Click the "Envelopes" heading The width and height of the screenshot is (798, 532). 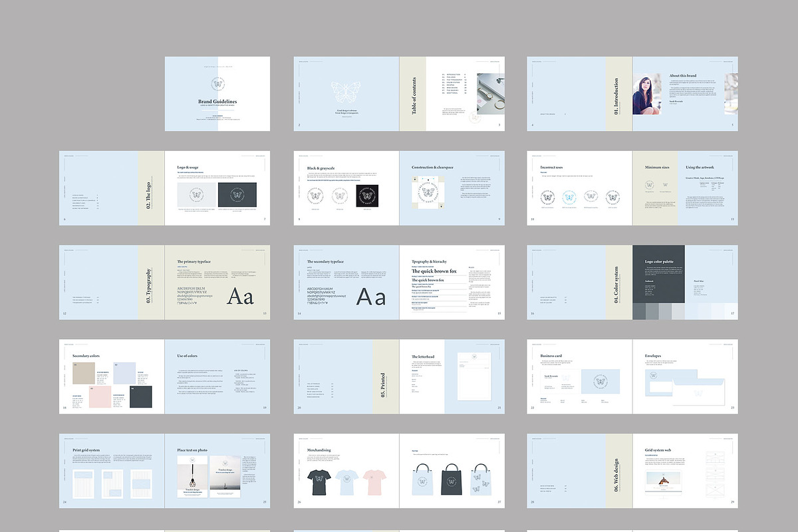click(x=653, y=356)
